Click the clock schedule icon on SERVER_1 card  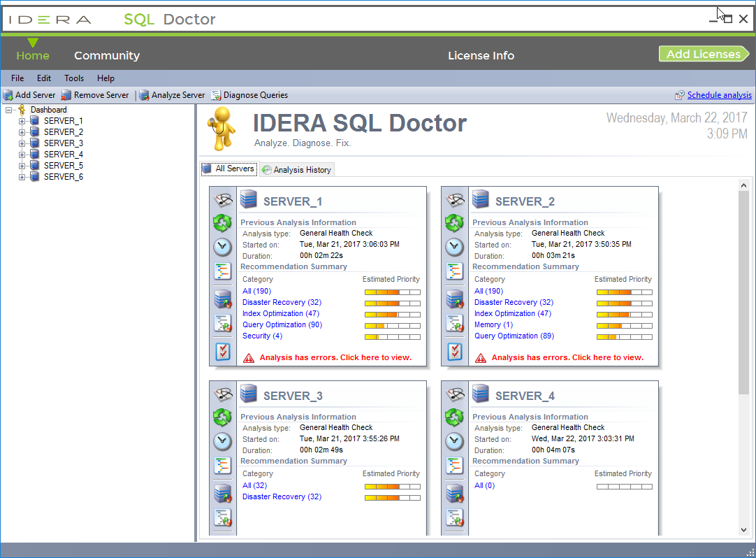point(222,247)
